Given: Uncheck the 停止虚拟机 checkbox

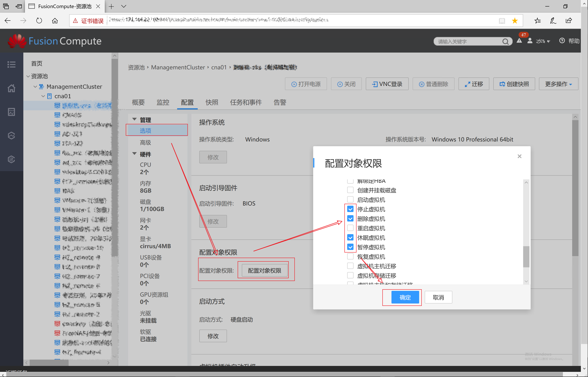Looking at the screenshot, I should [350, 209].
